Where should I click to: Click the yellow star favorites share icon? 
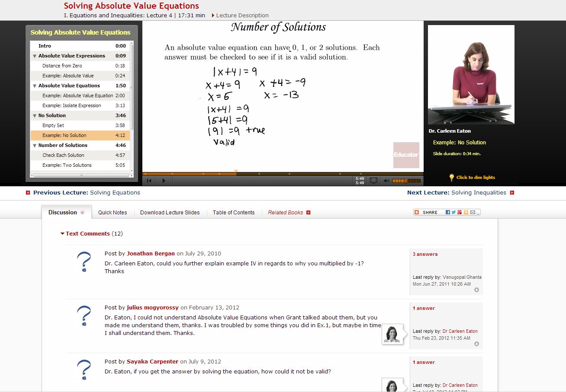[466, 212]
